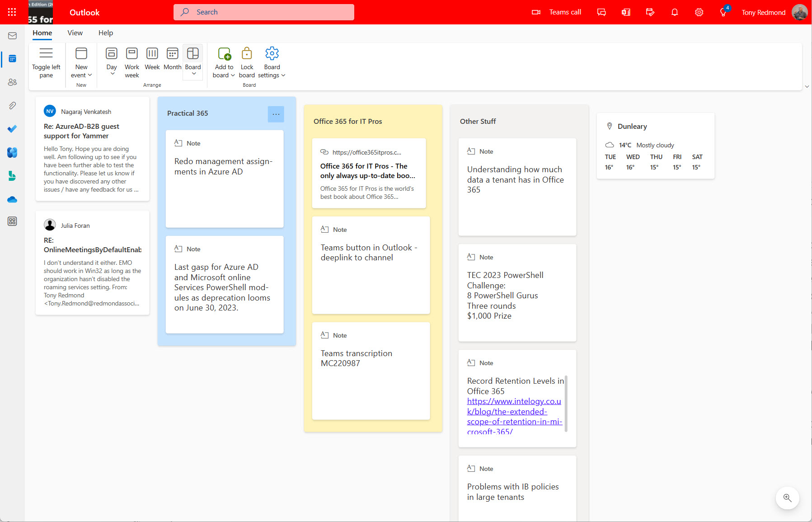The height and width of the screenshot is (522, 812).
Task: Click the Search box
Action: coord(264,12)
